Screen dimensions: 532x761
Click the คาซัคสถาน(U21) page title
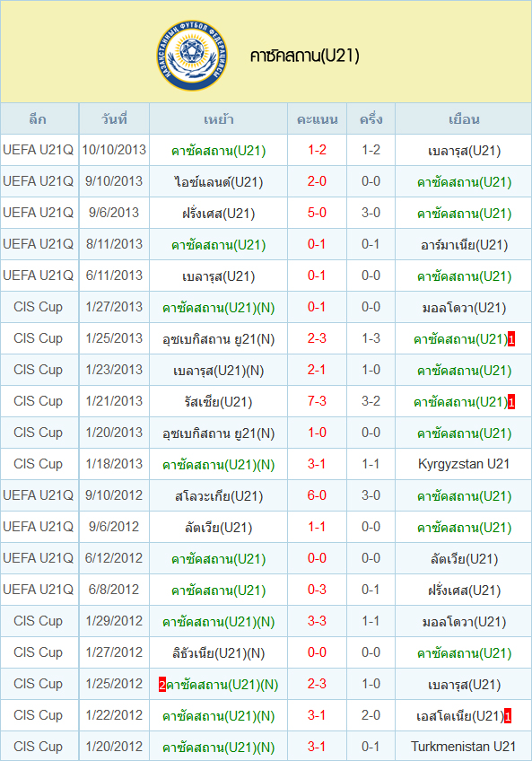coord(305,56)
